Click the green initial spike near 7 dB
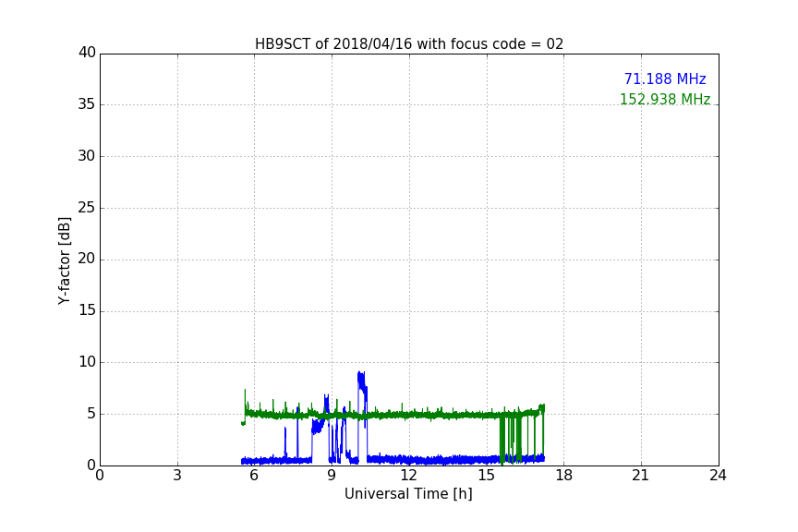The width and height of the screenshot is (798, 532). pos(245,400)
